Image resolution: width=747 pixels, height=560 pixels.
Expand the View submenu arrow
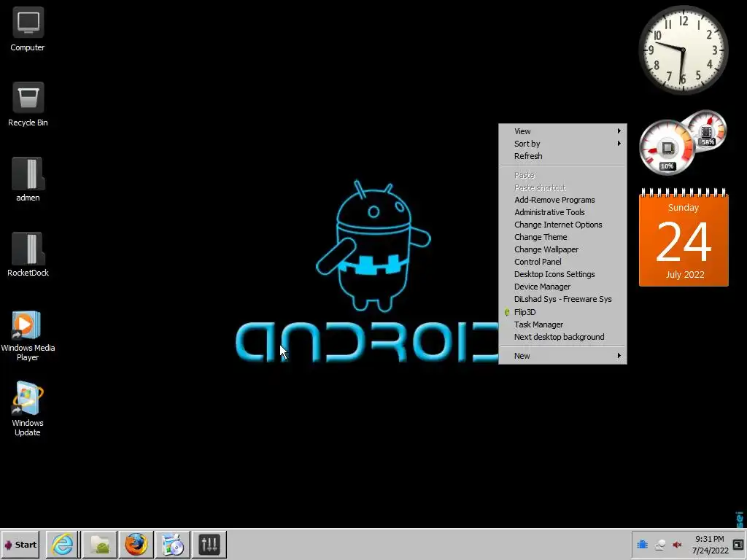(x=619, y=131)
